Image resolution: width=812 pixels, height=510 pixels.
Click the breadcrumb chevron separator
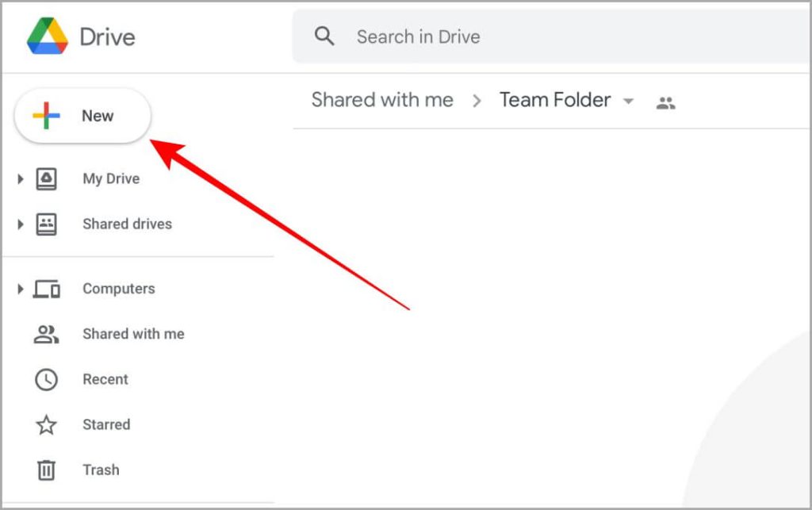(477, 101)
